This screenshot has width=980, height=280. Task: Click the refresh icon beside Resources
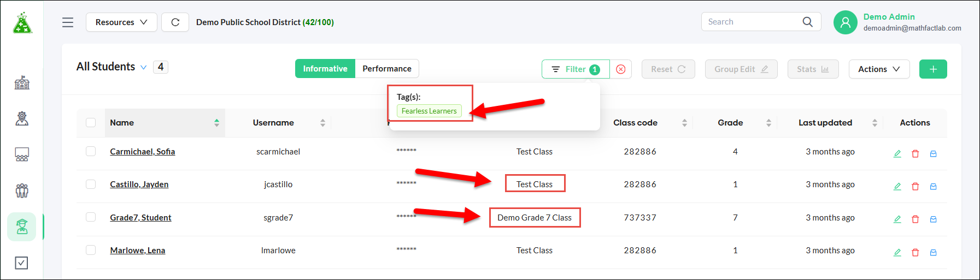point(175,22)
